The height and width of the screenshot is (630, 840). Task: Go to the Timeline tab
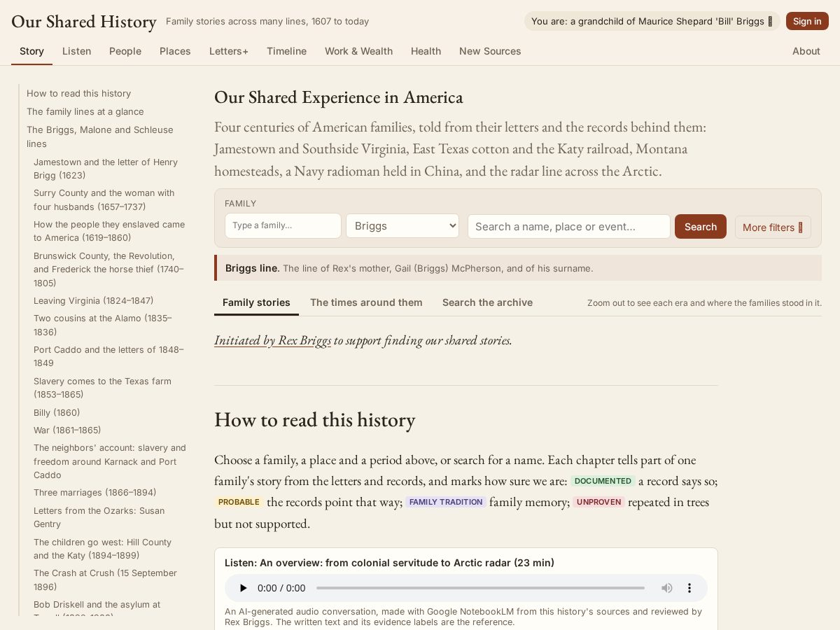(286, 51)
